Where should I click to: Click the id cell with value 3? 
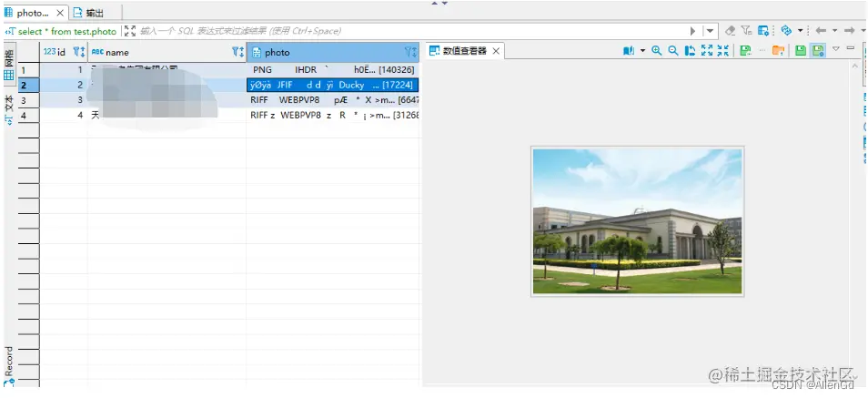pos(64,100)
